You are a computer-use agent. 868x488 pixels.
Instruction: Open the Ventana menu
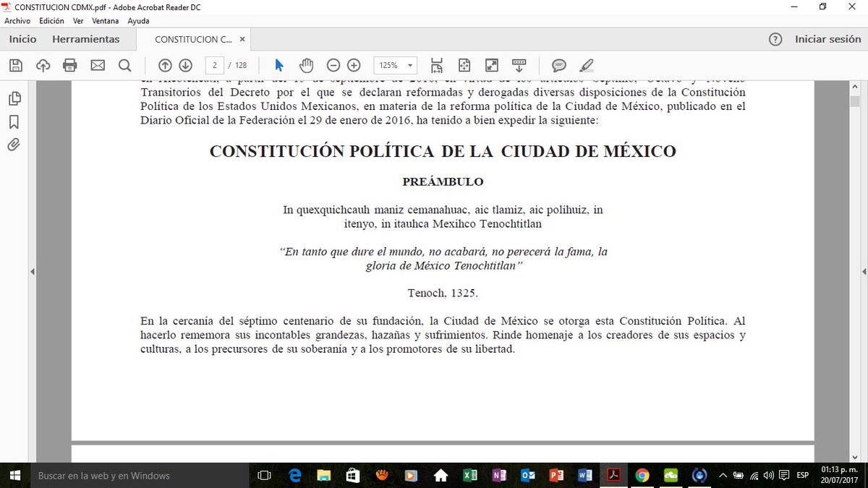(x=106, y=21)
